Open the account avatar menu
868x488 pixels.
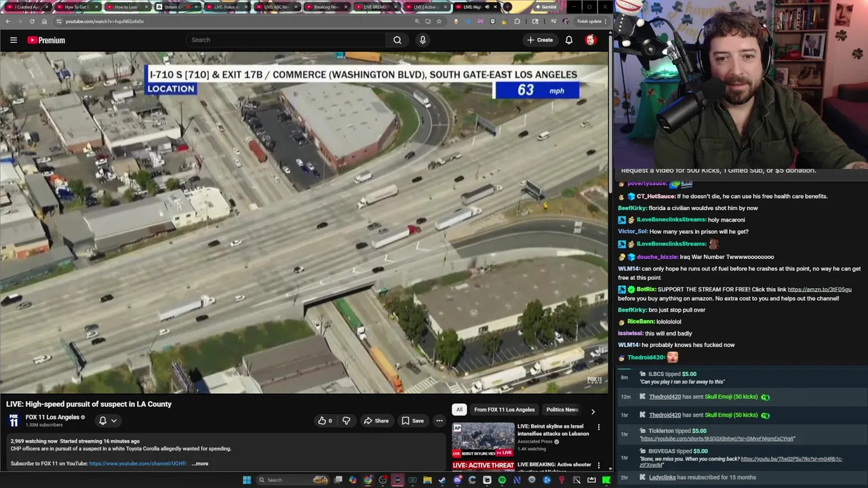pos(591,40)
